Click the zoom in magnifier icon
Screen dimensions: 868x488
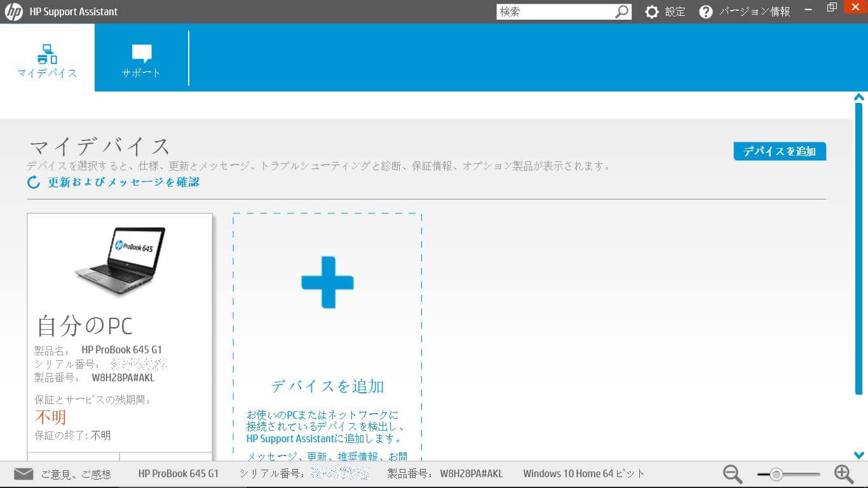click(844, 474)
